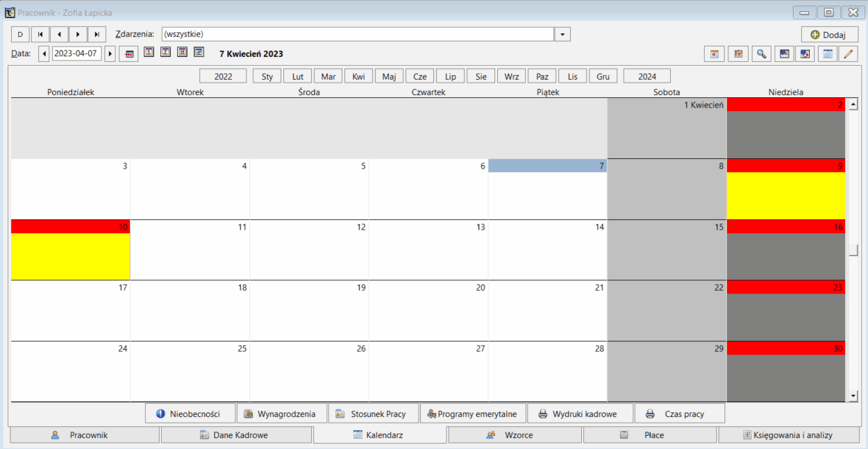Image resolution: width=868 pixels, height=449 pixels.
Task: Select month Lis
Action: coord(573,76)
